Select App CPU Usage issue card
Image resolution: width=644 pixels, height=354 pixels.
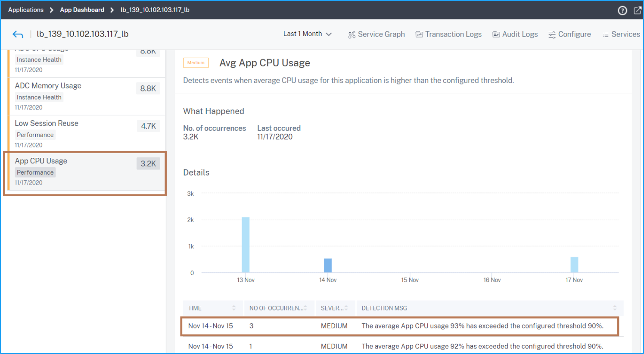[x=87, y=172]
